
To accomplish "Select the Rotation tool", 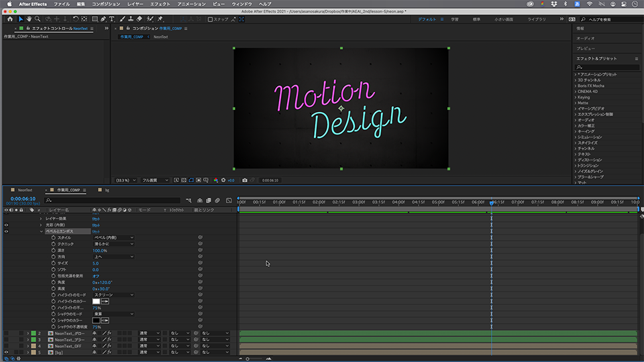I will (76, 19).
